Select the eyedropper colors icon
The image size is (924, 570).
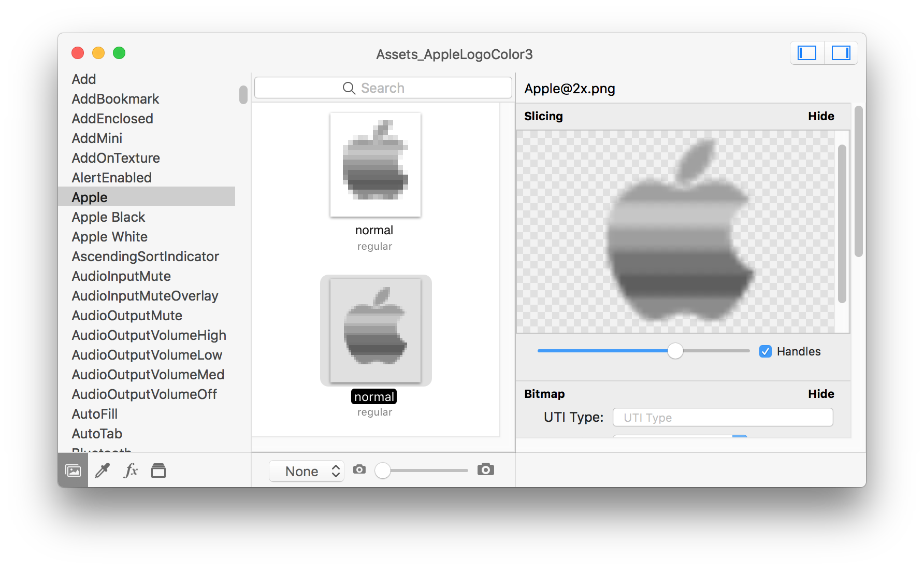point(102,471)
